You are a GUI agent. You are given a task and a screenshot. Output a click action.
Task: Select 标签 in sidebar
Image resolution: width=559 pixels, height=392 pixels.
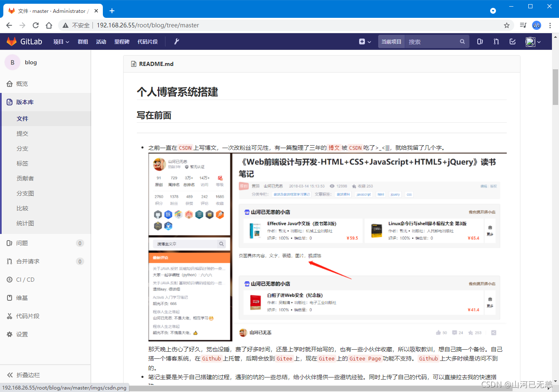[x=45, y=163]
